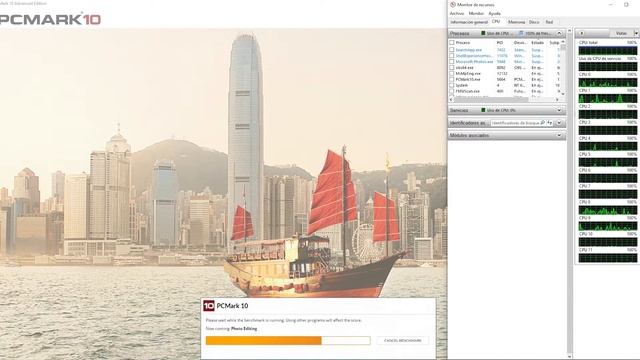Image resolution: width=640 pixels, height=360 pixels.
Task: Check the Microsoft.Photos.exe process checkbox
Action: (452, 62)
